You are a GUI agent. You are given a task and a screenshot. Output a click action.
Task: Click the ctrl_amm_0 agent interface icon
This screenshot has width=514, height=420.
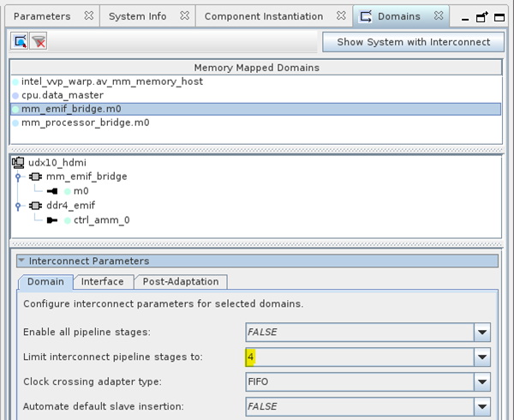coord(52,220)
